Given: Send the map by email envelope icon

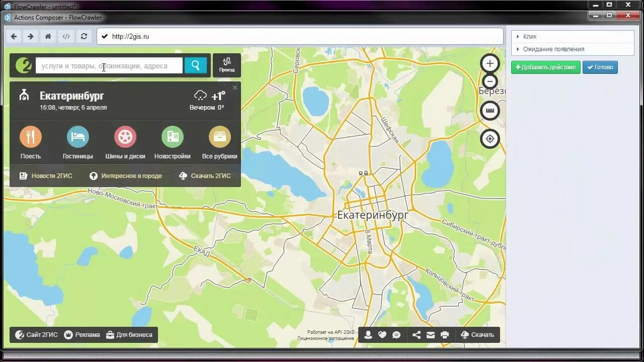Looking at the screenshot, I should 431,335.
